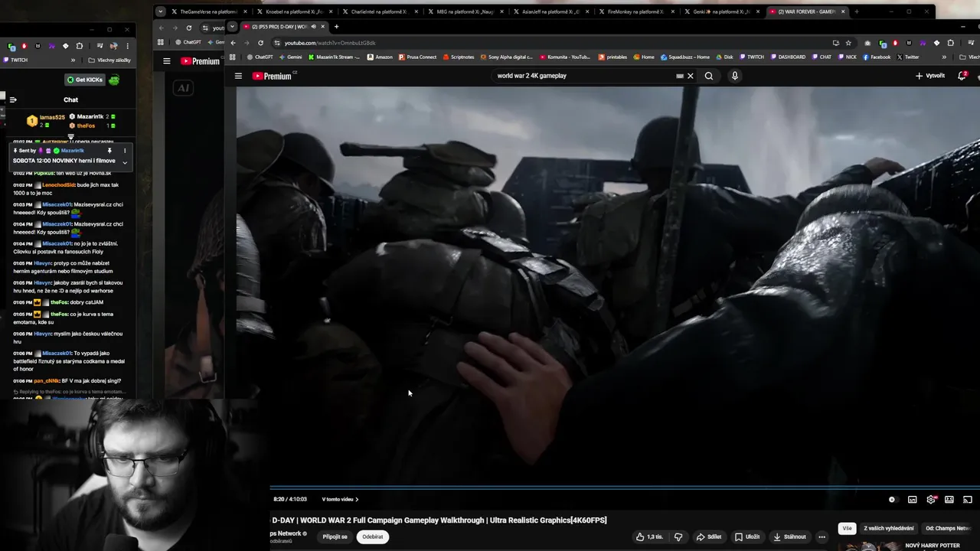Switch to CharlieIntel X tab

point(378,11)
